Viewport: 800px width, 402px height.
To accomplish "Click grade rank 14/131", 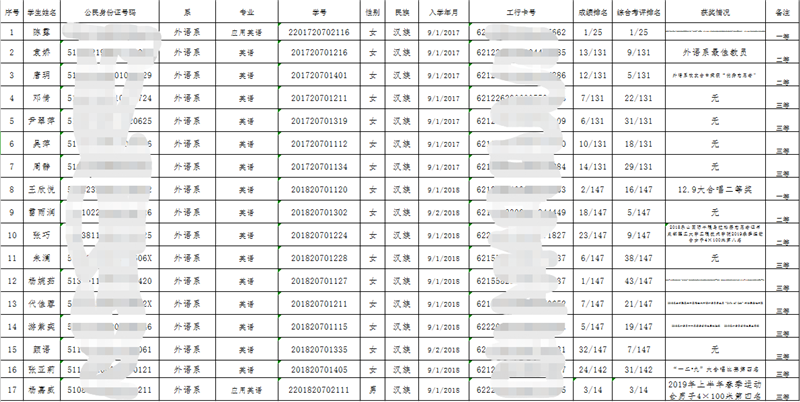I will [x=592, y=167].
